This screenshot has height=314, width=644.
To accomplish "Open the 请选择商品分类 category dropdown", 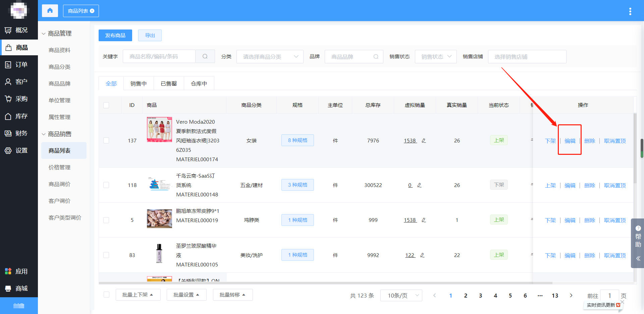I will pyautogui.click(x=270, y=57).
